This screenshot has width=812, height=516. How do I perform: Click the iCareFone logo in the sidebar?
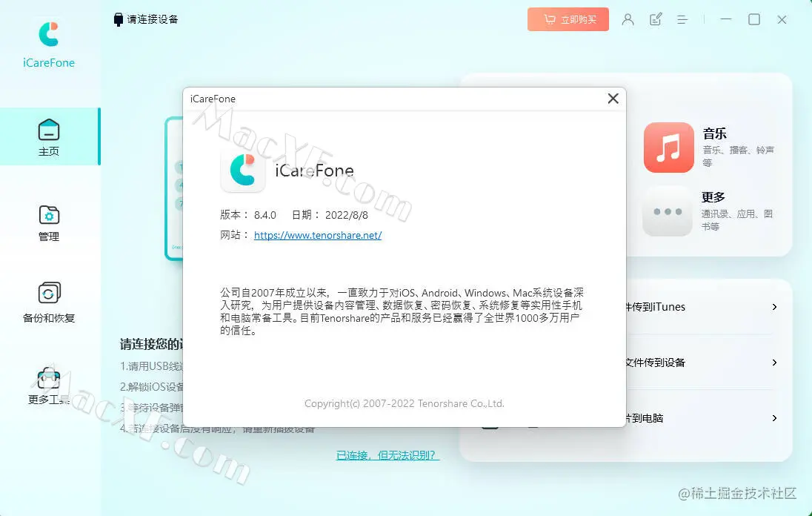[x=49, y=34]
